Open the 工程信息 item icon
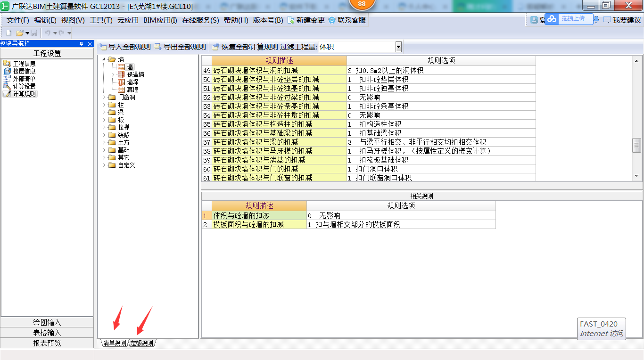The width and height of the screenshot is (644, 360). (x=7, y=64)
